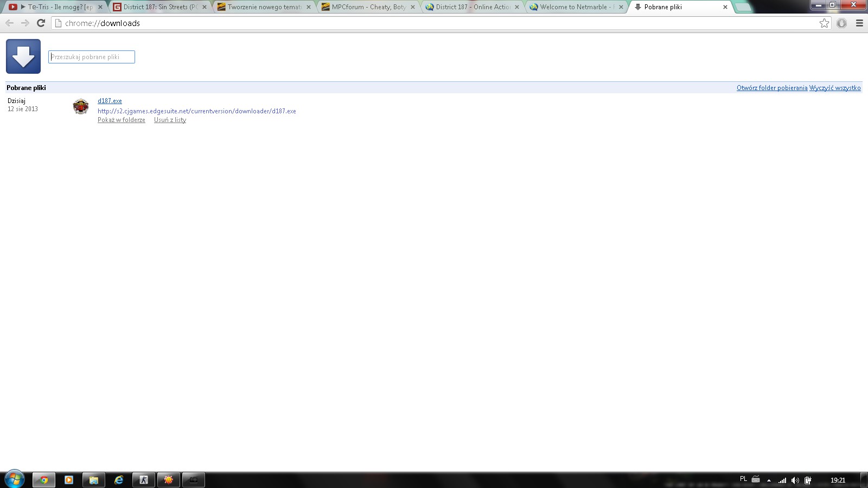Launch Windows Media Player from the taskbar
Screen dimensions: 868x488
pos(69,480)
